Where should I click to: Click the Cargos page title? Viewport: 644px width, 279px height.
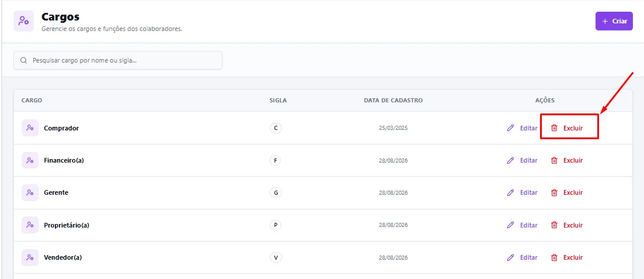pos(60,17)
